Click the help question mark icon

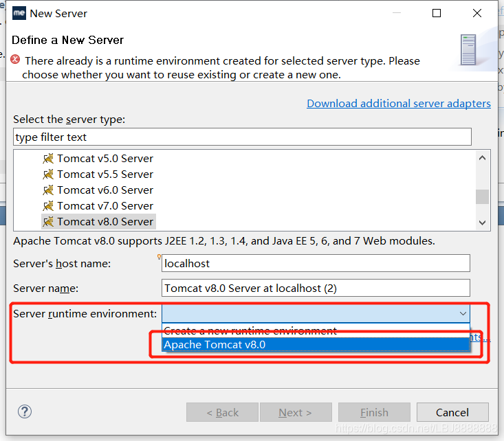[25, 411]
